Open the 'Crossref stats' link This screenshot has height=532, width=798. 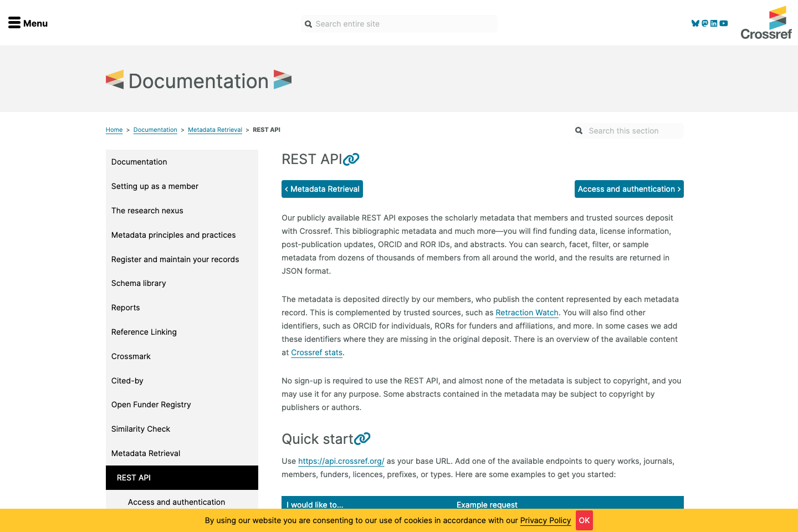coord(316,352)
